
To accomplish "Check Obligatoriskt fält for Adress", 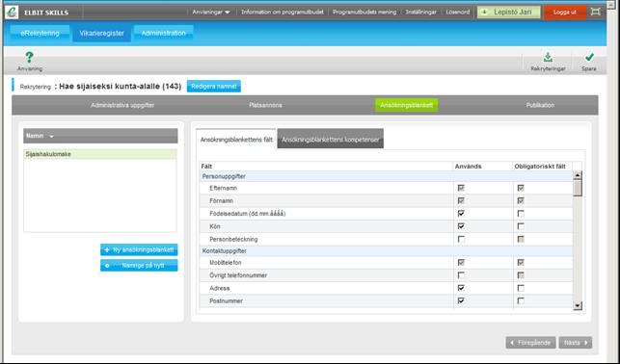I will [x=521, y=288].
